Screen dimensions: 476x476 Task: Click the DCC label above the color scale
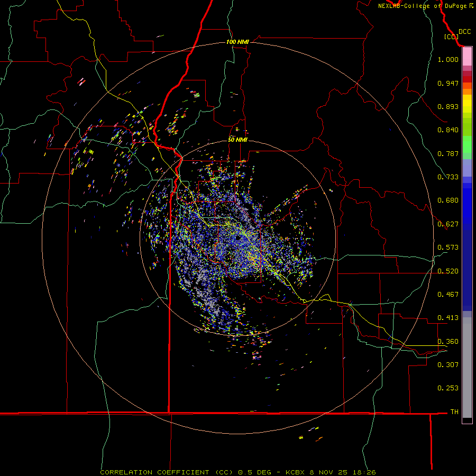[x=464, y=32]
